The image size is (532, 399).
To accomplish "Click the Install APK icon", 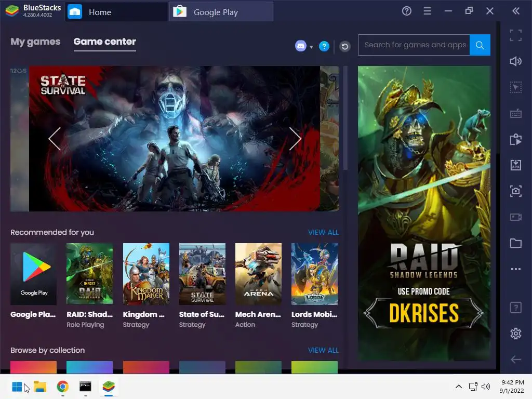I will click(515, 165).
